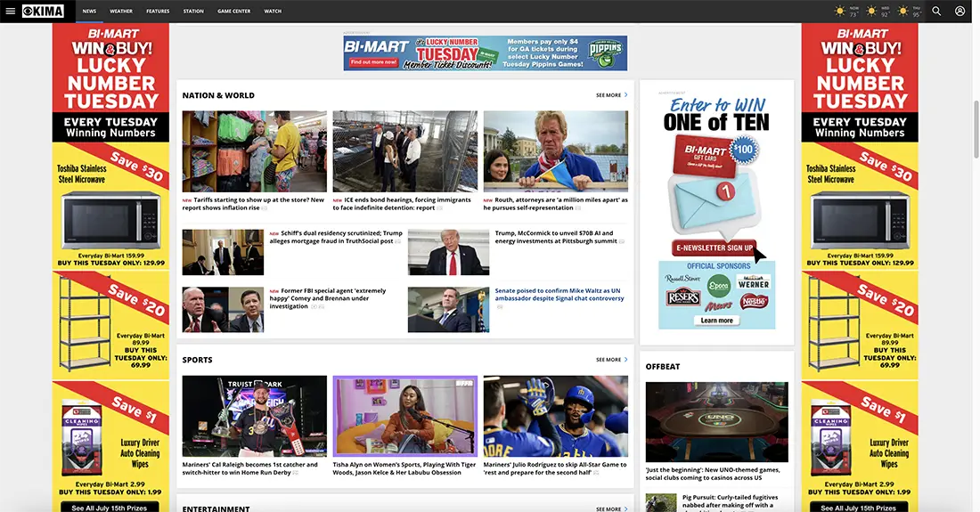
Task: Click the Routh protest photo thumbnail
Action: pos(556,151)
